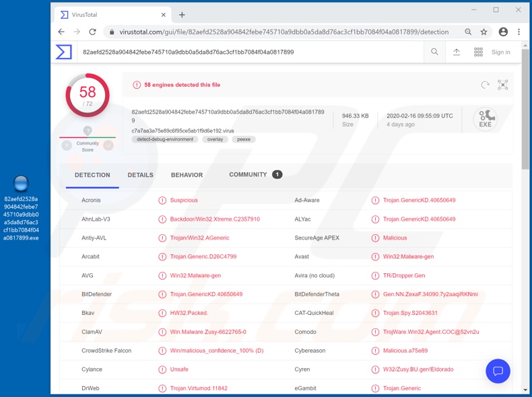The width and height of the screenshot is (532, 397).
Task: Switch to the COMMUNITY tab
Action: [x=255, y=174]
